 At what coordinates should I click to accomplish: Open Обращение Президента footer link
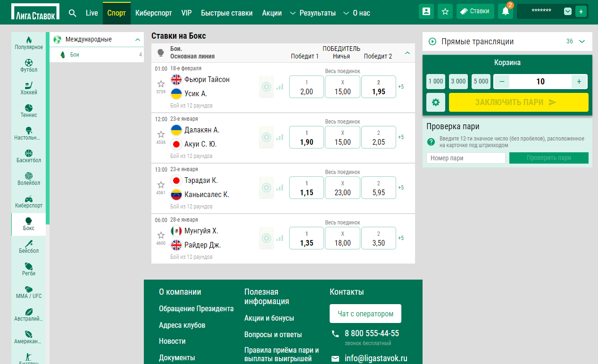coord(196,309)
